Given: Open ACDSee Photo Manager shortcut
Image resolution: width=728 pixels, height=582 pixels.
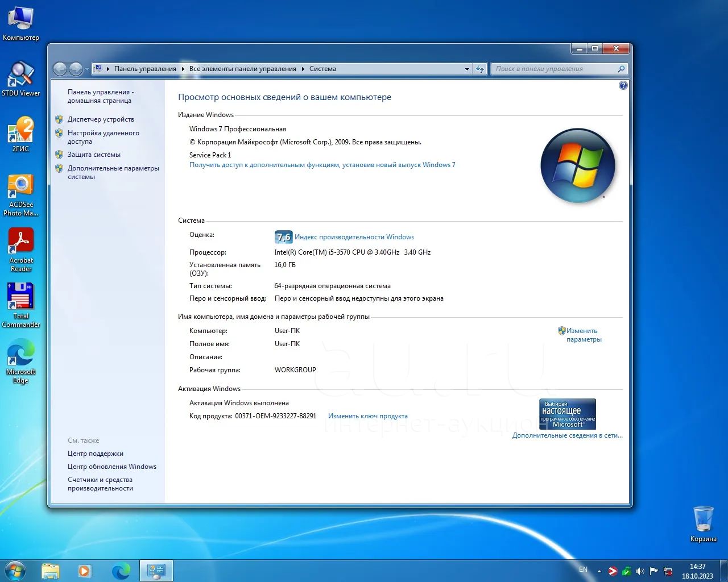Looking at the screenshot, I should (x=20, y=194).
